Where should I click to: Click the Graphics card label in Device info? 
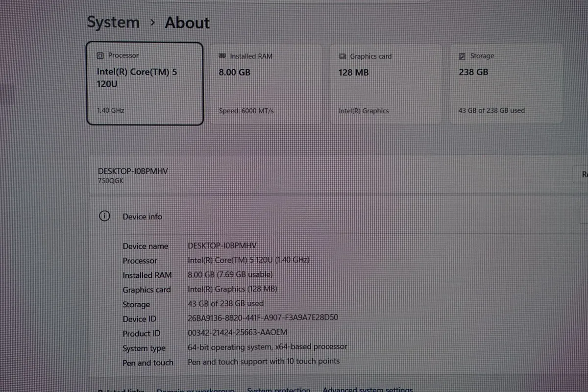(x=147, y=290)
